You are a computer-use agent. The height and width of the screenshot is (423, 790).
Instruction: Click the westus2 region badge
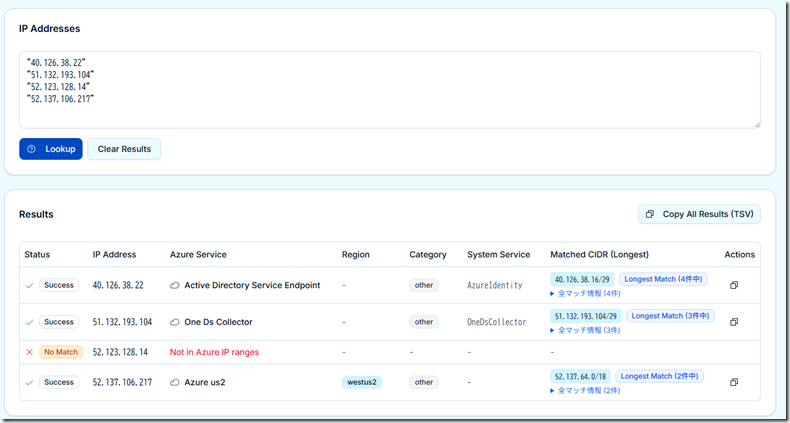point(361,382)
